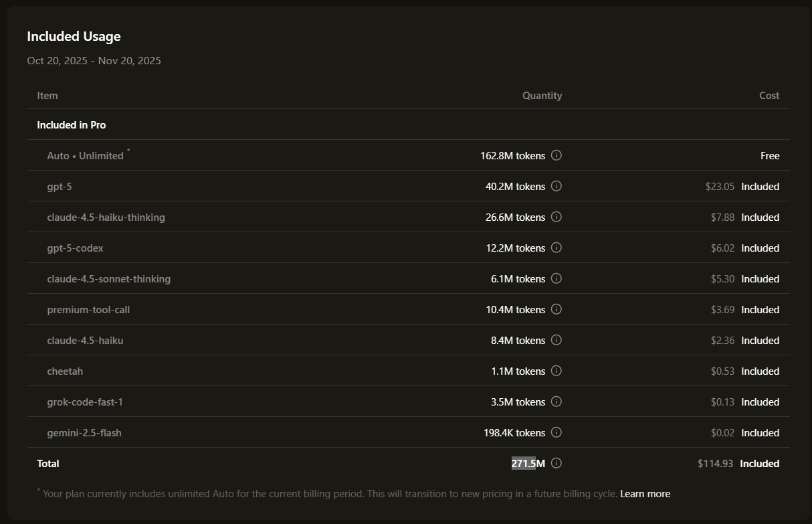The image size is (812, 524).
Task: Click info icon next to gpt-5 tokens
Action: coord(556,186)
